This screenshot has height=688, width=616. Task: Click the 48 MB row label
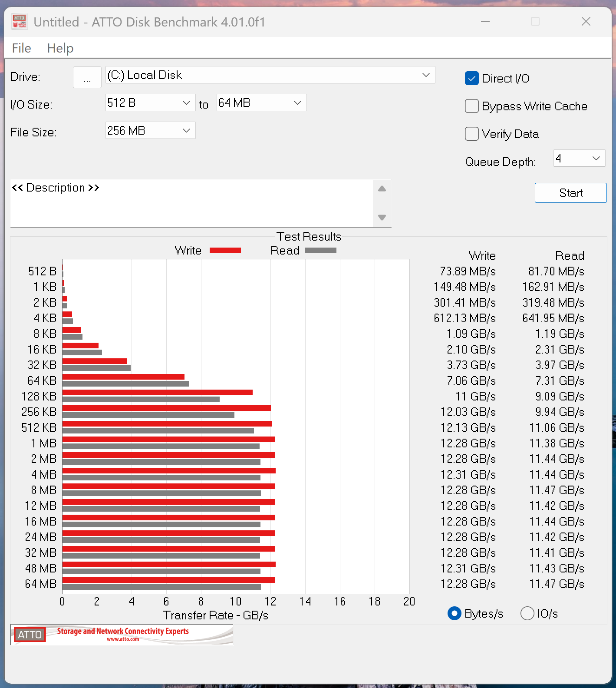pos(41,569)
